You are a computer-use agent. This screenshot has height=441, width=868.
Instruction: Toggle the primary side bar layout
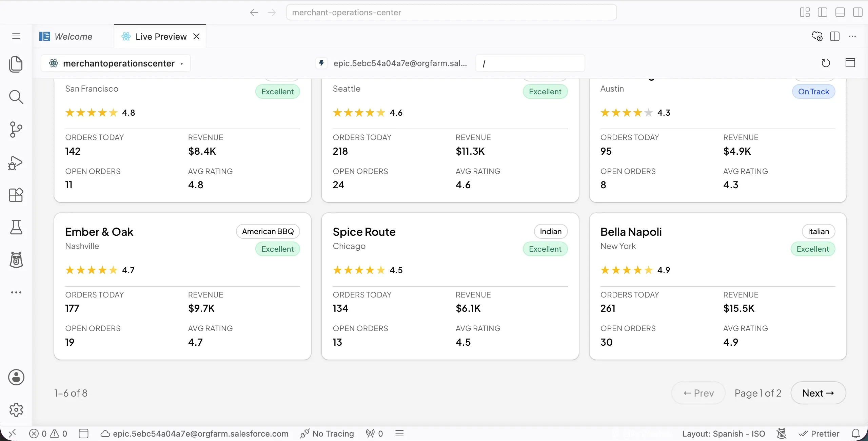pyautogui.click(x=823, y=13)
